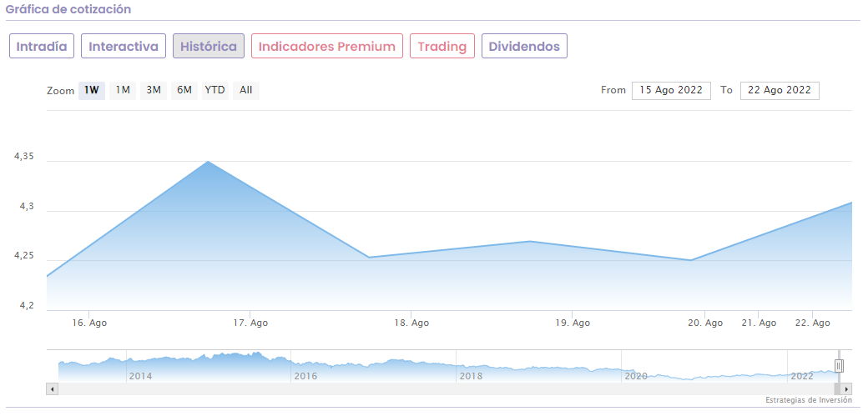Switch zoom to YTD
This screenshot has width=868, height=416.
215,90
